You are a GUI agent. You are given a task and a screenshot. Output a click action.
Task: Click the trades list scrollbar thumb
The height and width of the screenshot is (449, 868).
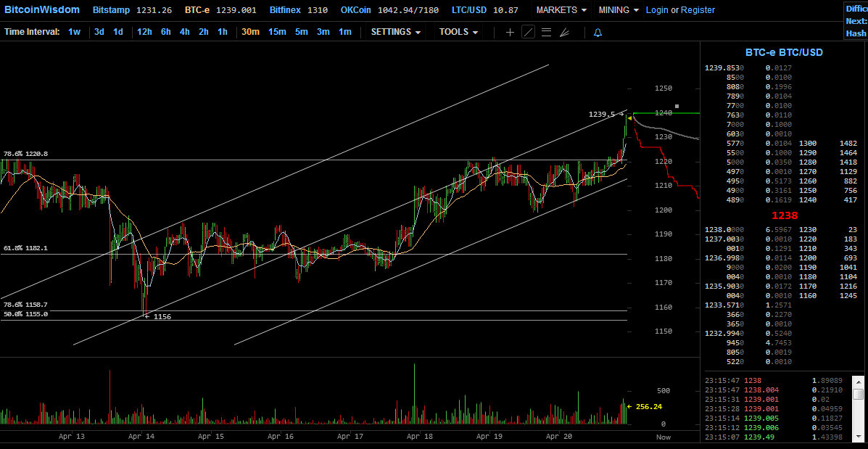[x=858, y=394]
